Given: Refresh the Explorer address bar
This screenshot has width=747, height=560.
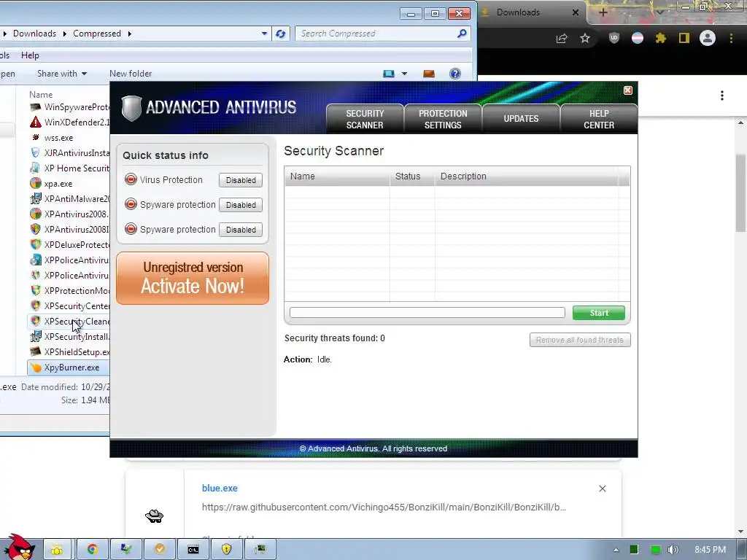Looking at the screenshot, I should pyautogui.click(x=281, y=34).
